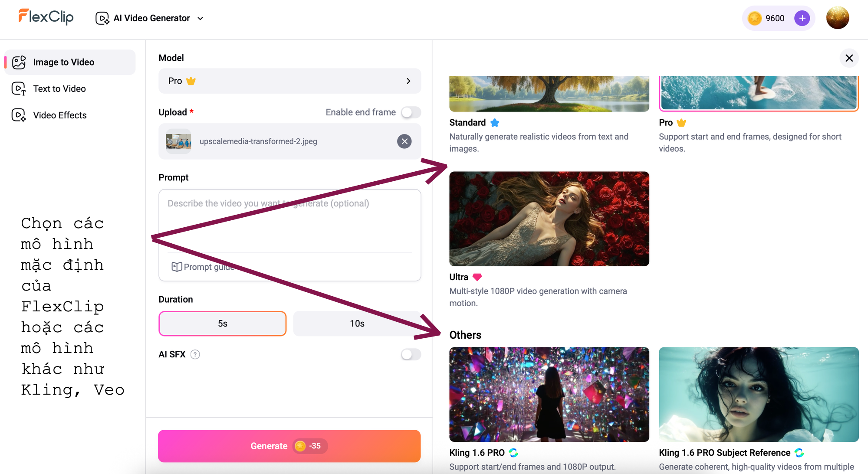Click the Prompt description text field
Image resolution: width=868 pixels, height=474 pixels.
pos(289,220)
